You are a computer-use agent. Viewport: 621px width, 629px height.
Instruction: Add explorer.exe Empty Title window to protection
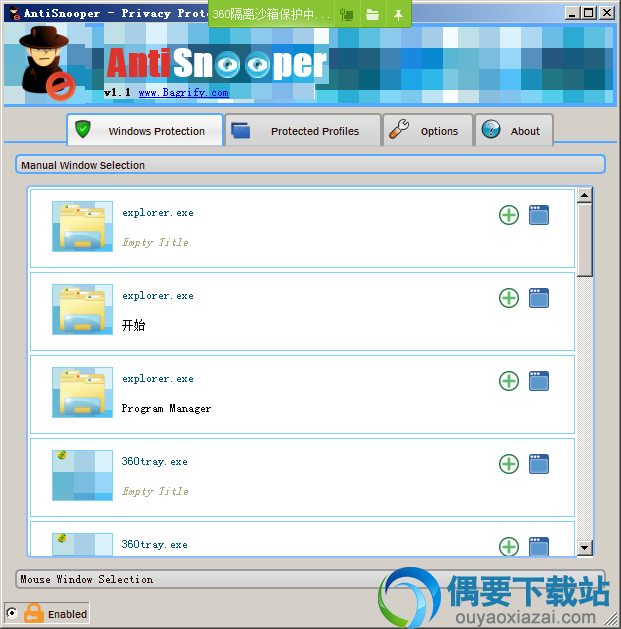coord(509,215)
